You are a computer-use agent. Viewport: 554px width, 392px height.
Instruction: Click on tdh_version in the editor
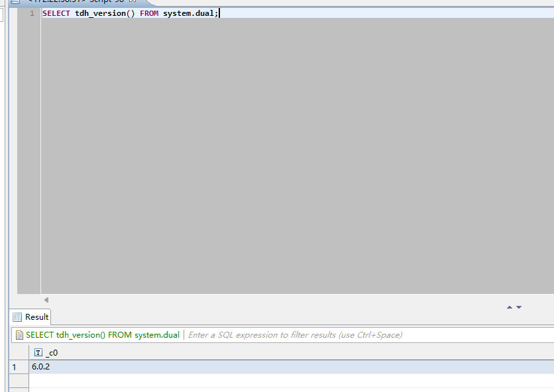99,13
